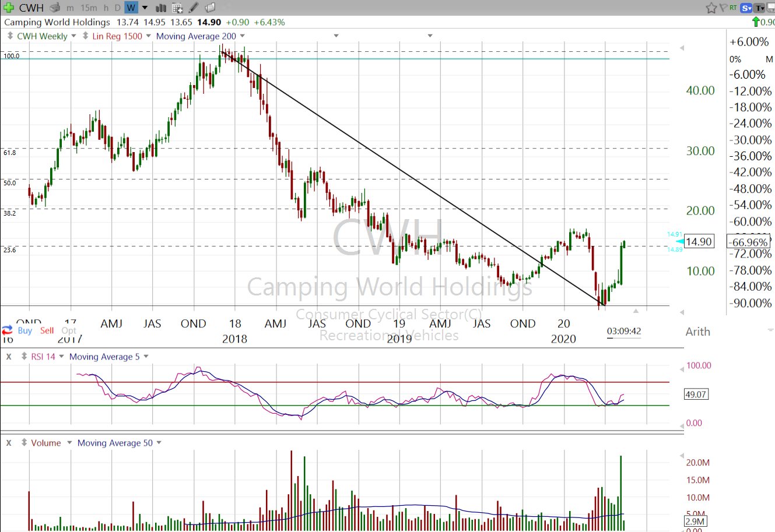Click the rightmost gray dropdown arrow in indicator row
Screen dimensions: 775x532
click(430, 36)
